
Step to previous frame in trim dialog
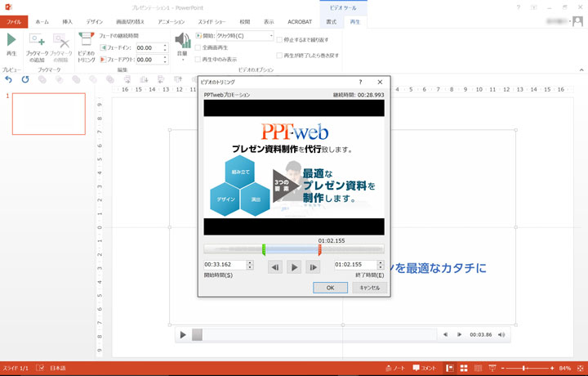point(275,266)
